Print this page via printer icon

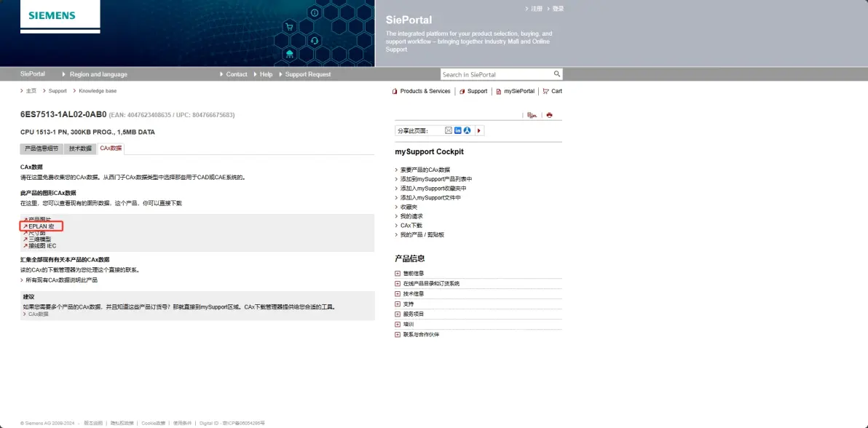pos(549,115)
